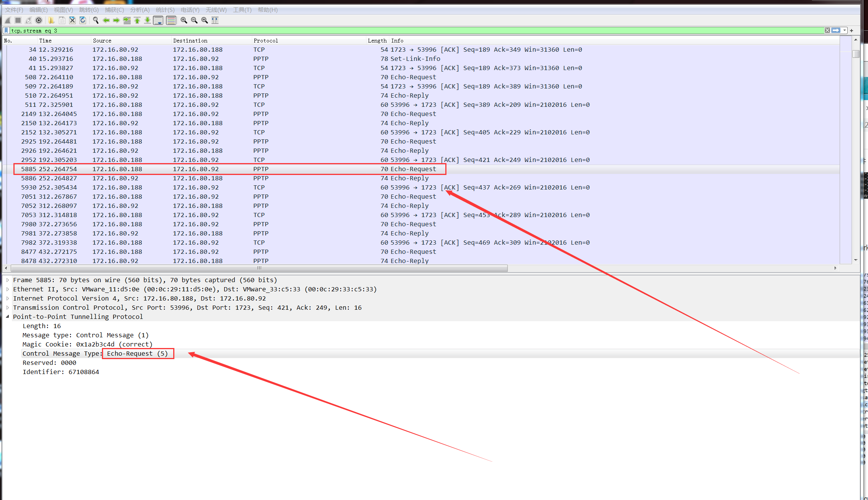Click the zoom in magnifier icon

tap(184, 20)
